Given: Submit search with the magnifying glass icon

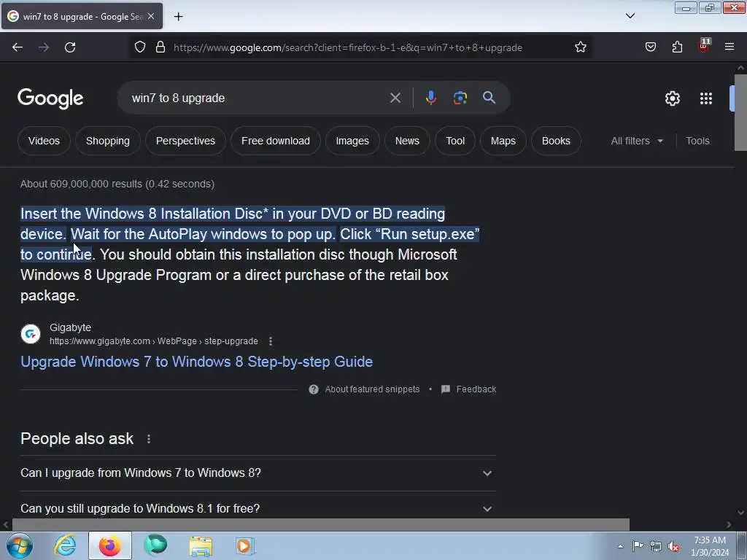Looking at the screenshot, I should (489, 98).
